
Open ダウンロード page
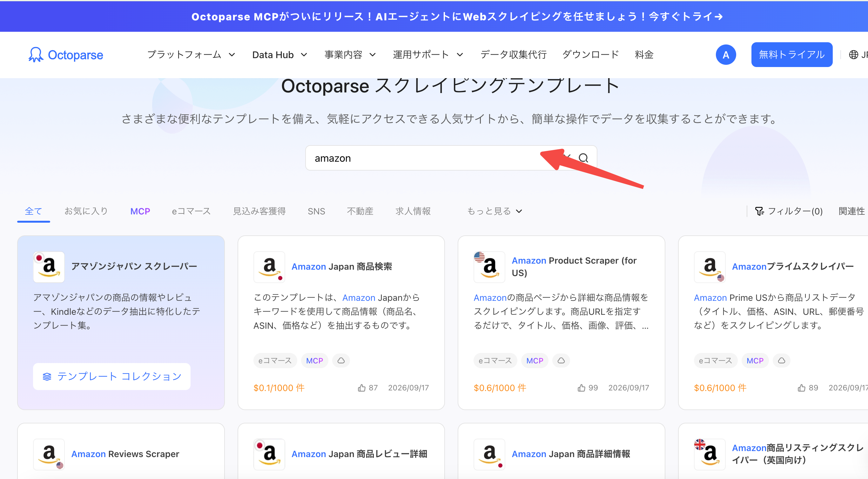[590, 55]
